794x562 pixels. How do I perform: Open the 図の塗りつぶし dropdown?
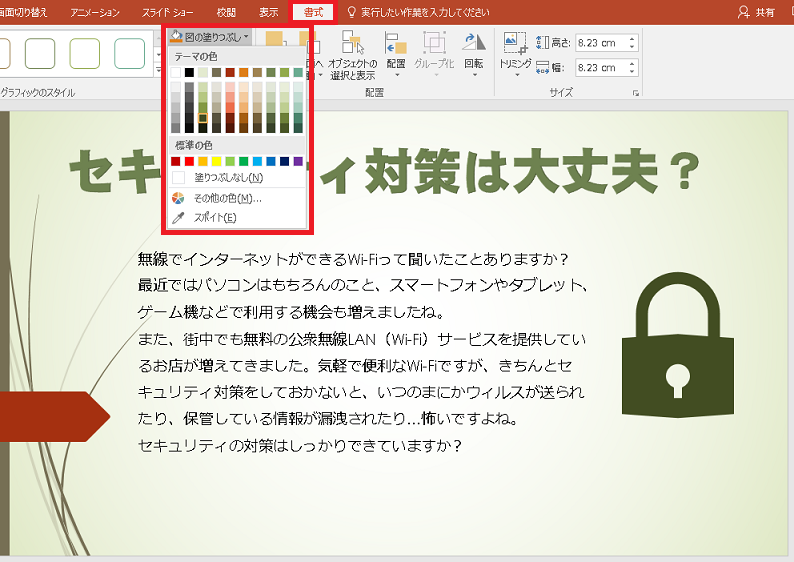(210, 37)
